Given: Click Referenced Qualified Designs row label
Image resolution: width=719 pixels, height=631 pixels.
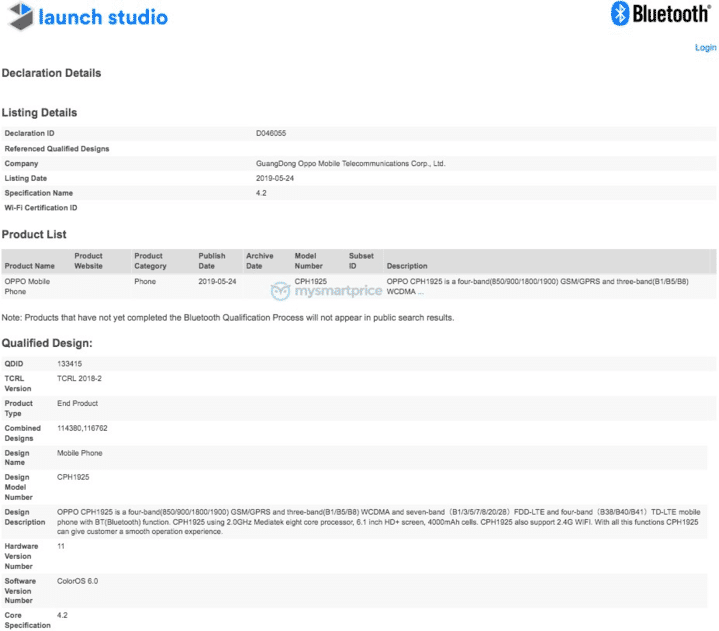Looking at the screenshot, I should 57,149.
